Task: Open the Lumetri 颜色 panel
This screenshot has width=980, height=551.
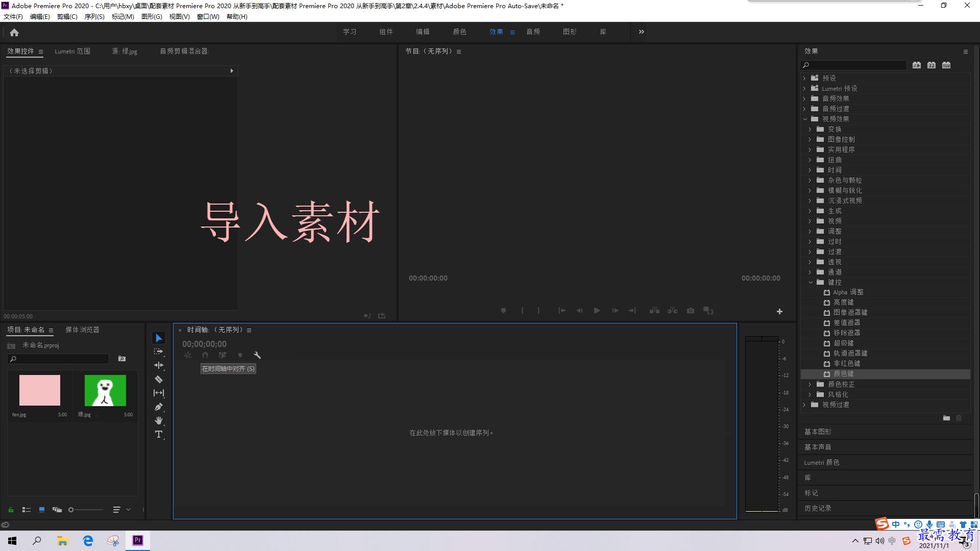Action: [822, 462]
